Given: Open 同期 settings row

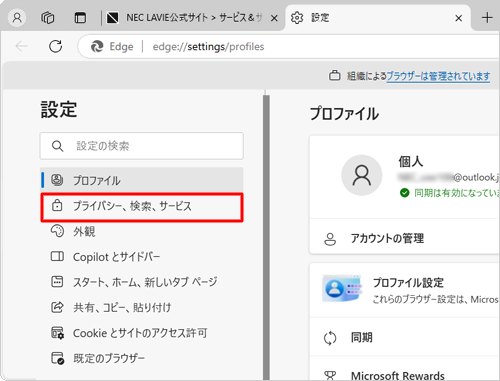Looking at the screenshot, I should (405, 337).
